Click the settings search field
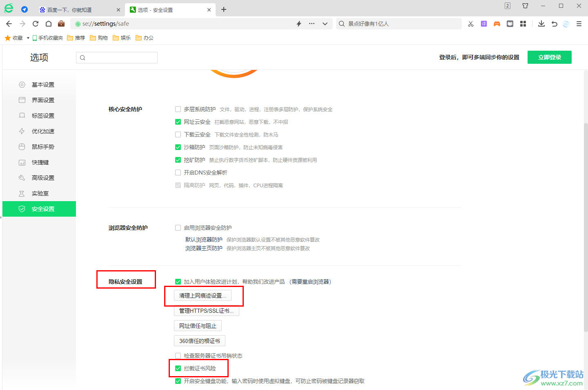The height and width of the screenshot is (390, 588). coord(117,58)
